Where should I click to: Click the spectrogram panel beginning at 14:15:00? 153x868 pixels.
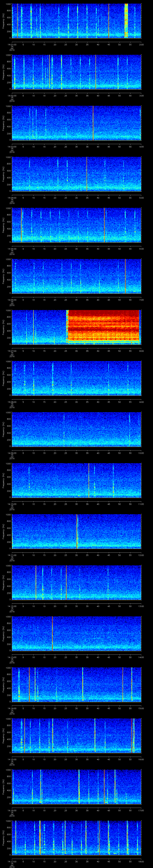tap(77, 736)
